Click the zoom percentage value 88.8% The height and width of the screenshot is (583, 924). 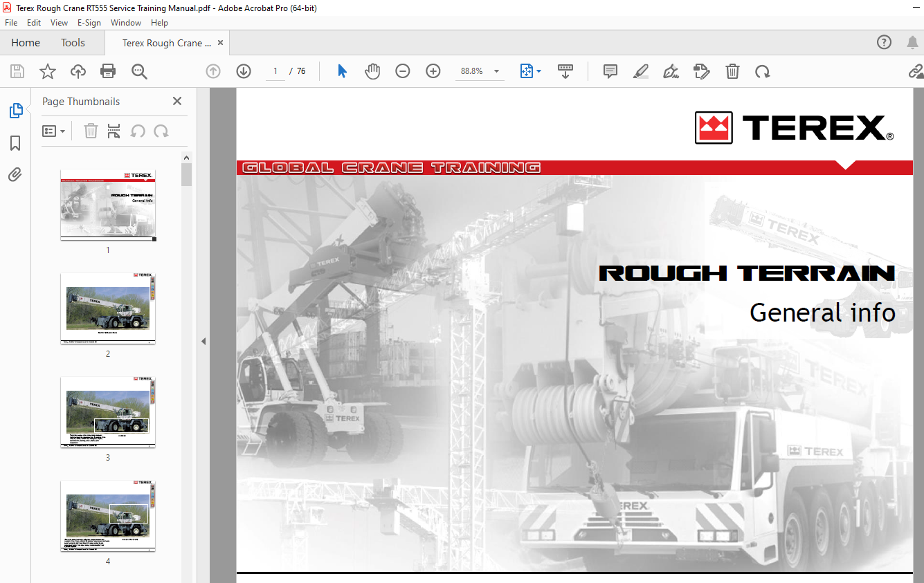[472, 71]
